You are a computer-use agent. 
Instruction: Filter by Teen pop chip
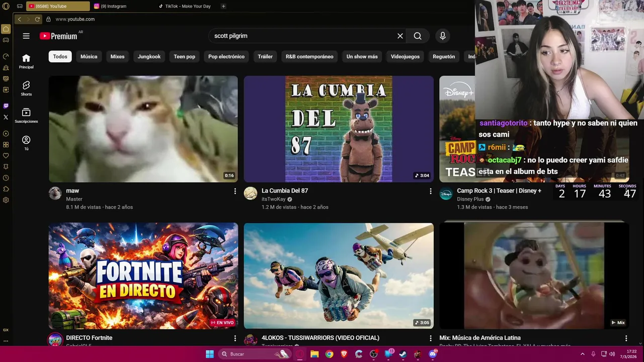pyautogui.click(x=184, y=56)
